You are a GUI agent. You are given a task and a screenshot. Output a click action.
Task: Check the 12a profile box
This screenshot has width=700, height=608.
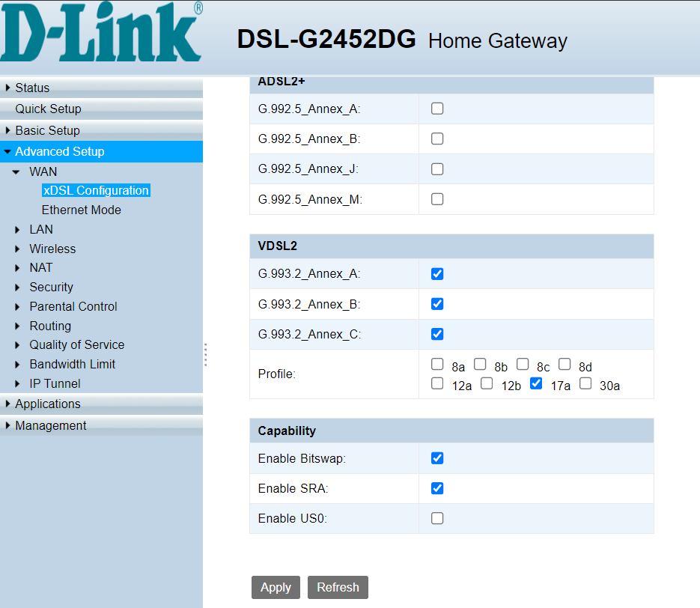pos(437,383)
